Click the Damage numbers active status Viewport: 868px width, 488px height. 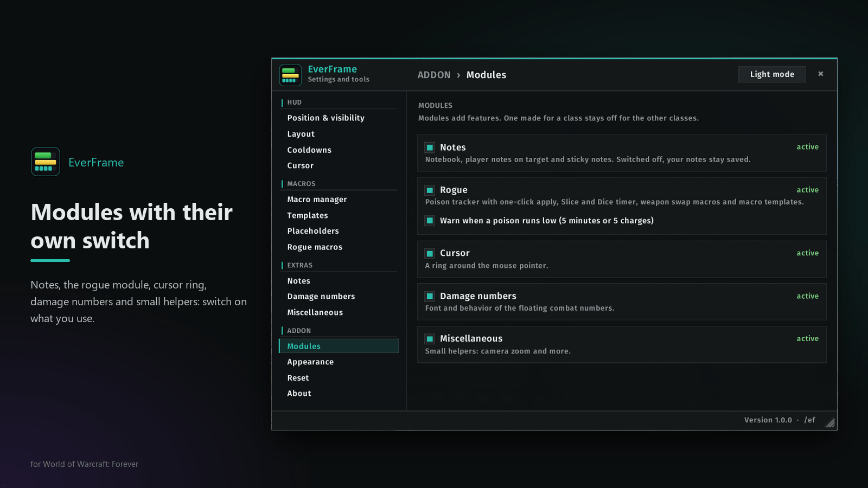pyautogui.click(x=807, y=296)
